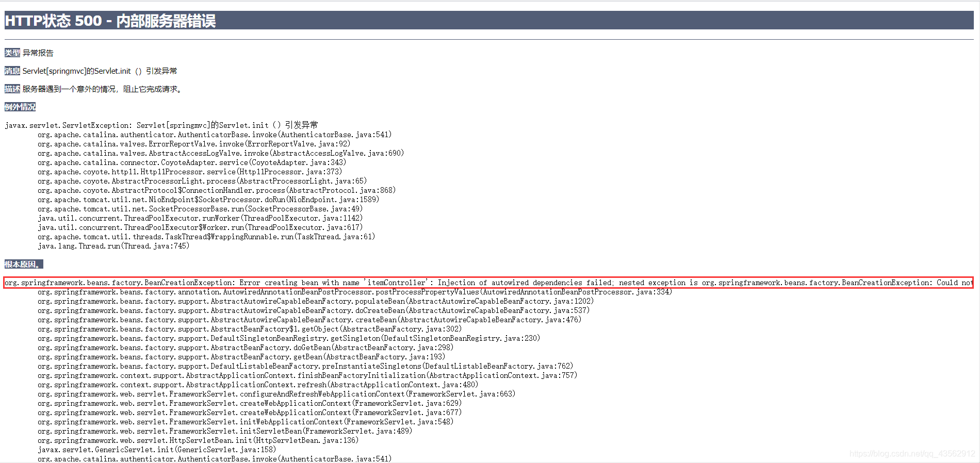
Task: Click the doGetBean java:298 trace line
Action: pyautogui.click(x=246, y=348)
